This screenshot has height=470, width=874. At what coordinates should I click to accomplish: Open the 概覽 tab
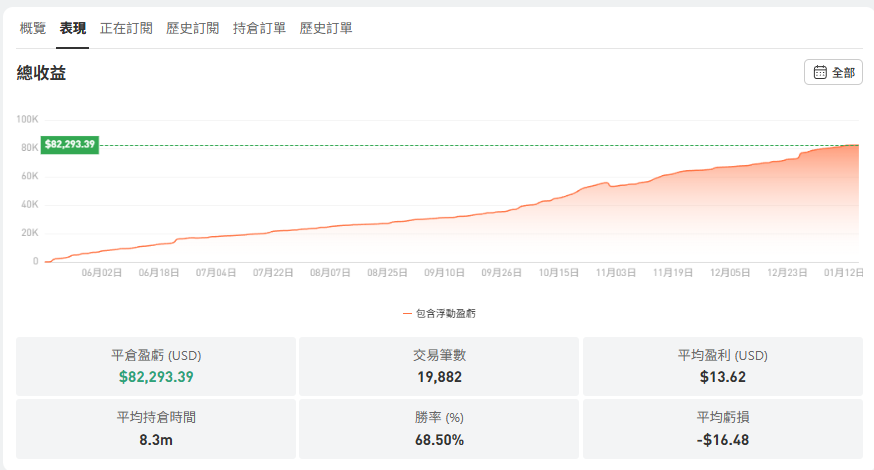33,28
